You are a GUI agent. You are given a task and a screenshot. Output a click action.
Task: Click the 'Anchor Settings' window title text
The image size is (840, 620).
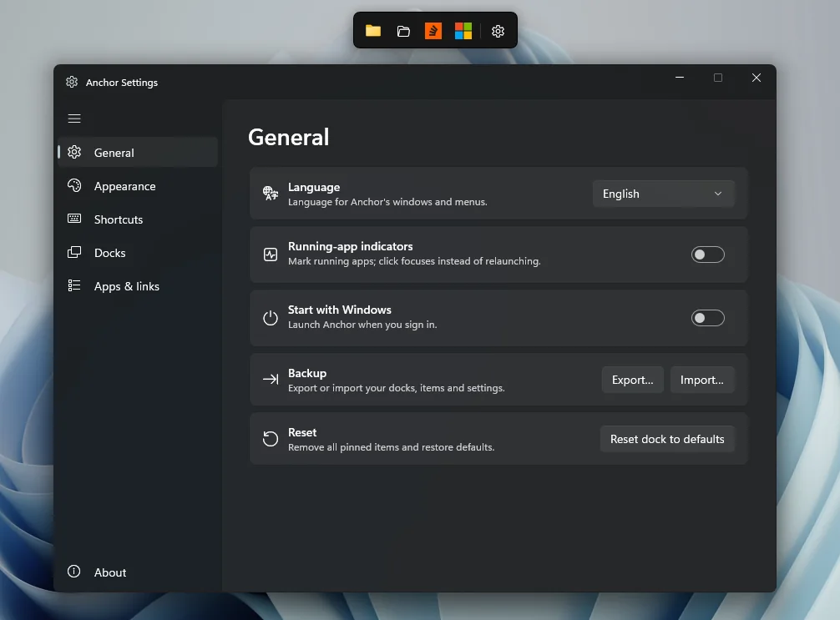click(x=122, y=83)
